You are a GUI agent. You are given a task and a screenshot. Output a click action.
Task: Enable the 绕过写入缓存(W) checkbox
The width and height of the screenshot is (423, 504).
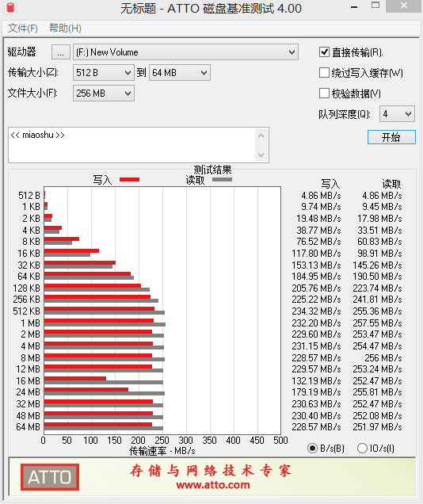pyautogui.click(x=324, y=73)
